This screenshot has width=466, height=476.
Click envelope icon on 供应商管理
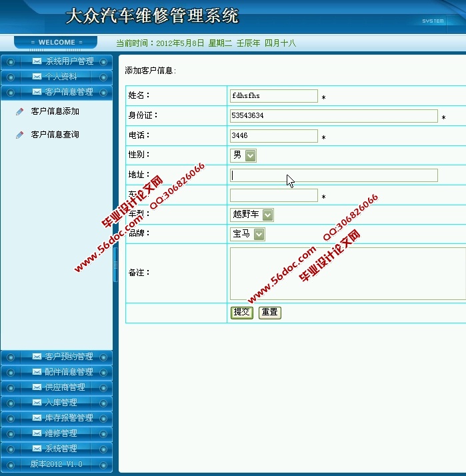tap(37, 387)
